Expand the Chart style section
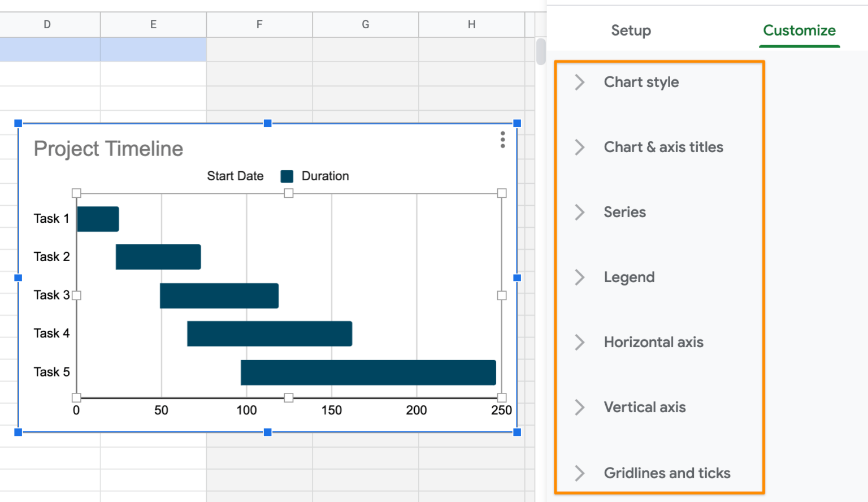868x502 pixels. (x=641, y=82)
